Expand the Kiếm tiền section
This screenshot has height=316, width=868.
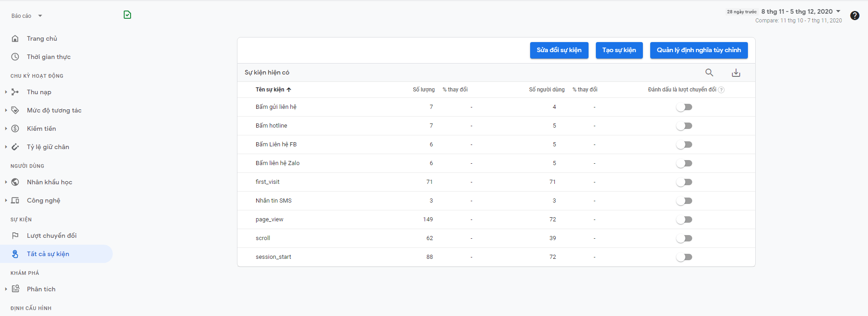click(x=6, y=129)
